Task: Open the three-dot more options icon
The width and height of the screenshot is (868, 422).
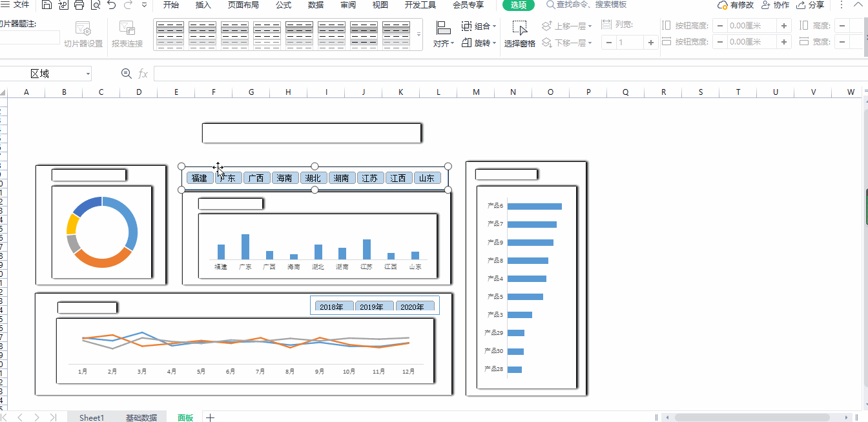Action: coord(841,5)
